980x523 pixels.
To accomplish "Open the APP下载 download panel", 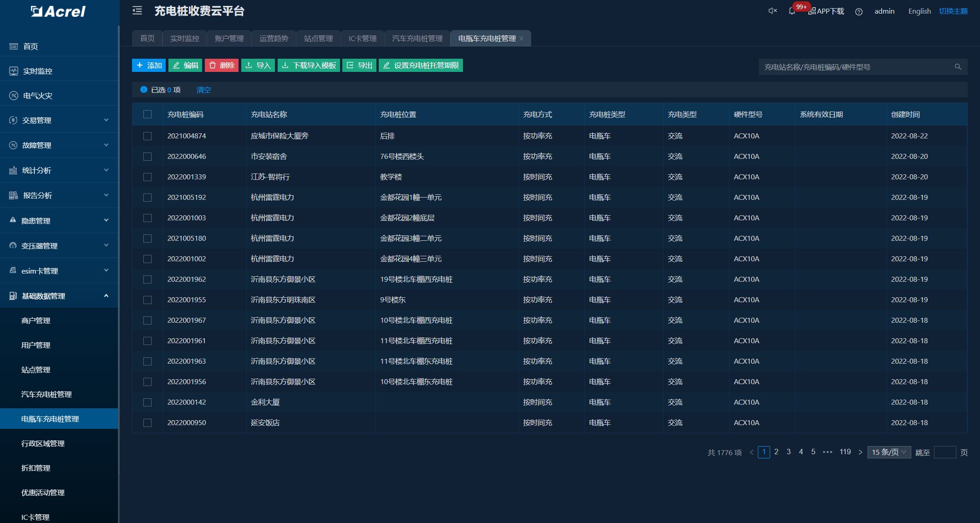I will pos(825,11).
